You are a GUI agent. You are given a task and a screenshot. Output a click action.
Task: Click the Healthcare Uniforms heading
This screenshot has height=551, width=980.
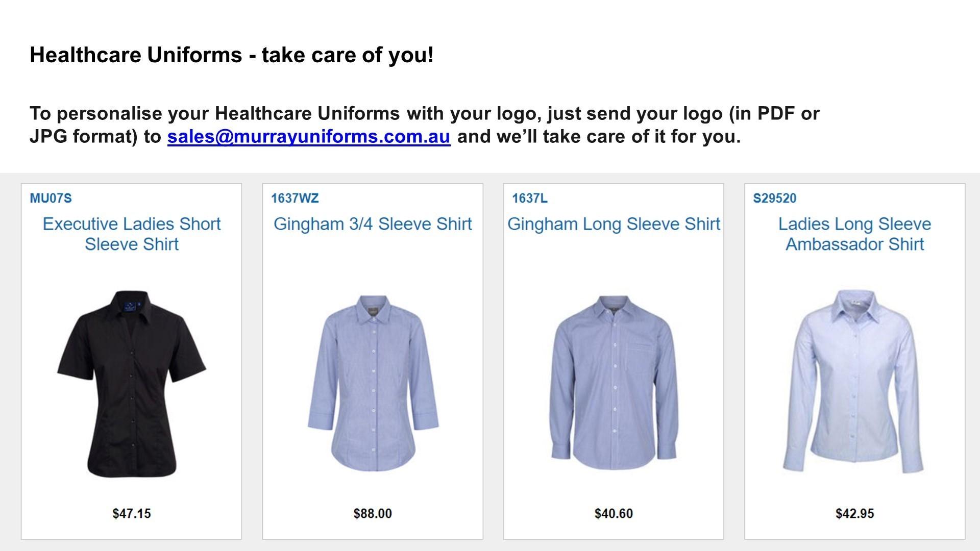click(232, 55)
